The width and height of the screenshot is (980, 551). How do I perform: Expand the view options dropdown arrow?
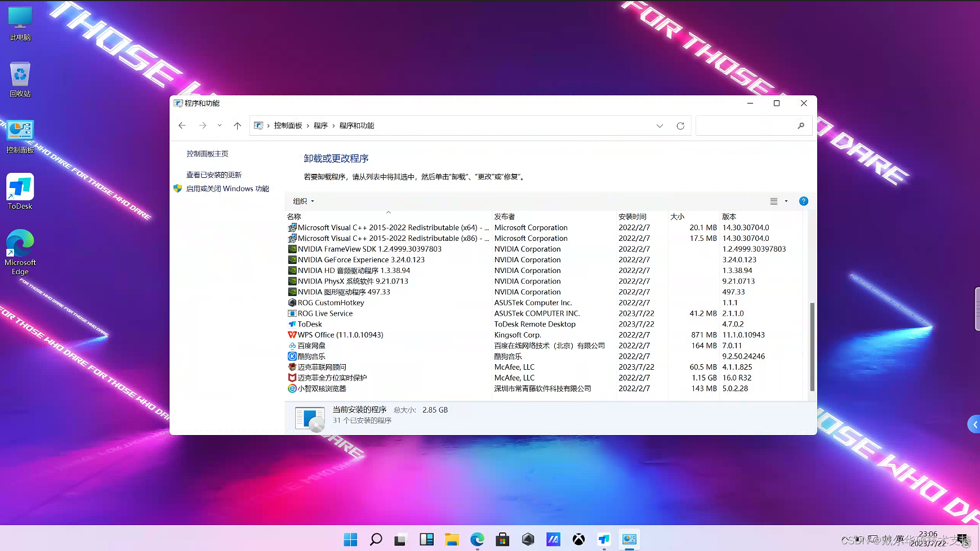[786, 201]
